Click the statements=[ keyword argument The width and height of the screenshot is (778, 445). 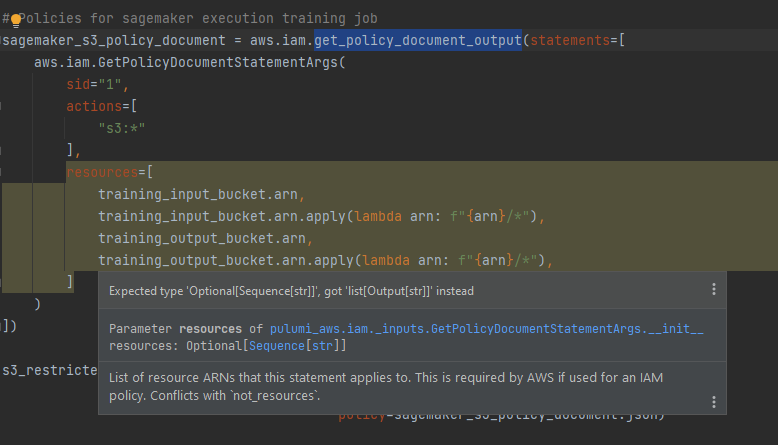[x=578, y=40]
